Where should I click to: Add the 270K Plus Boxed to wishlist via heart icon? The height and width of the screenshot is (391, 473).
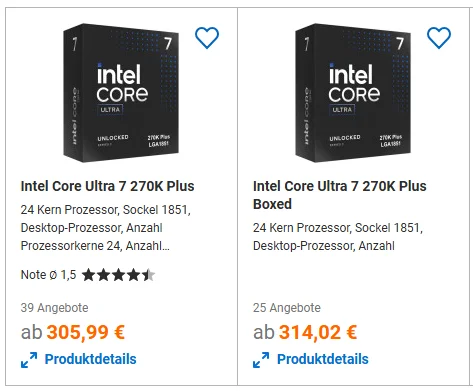(x=439, y=38)
